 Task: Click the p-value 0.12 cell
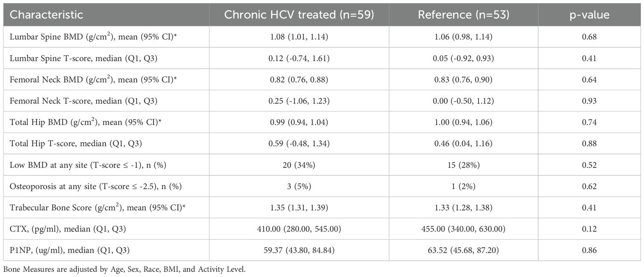point(589,229)
